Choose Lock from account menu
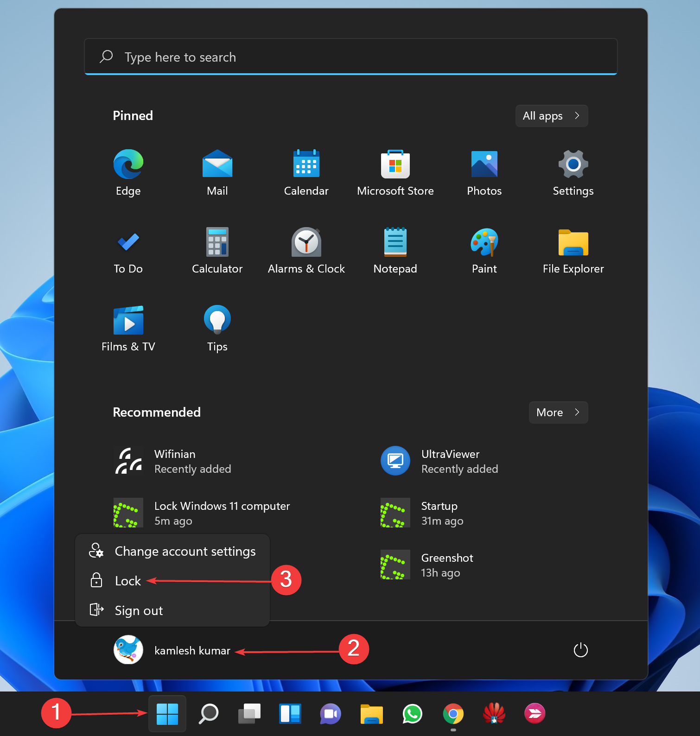Image resolution: width=700 pixels, height=736 pixels. pos(172,581)
